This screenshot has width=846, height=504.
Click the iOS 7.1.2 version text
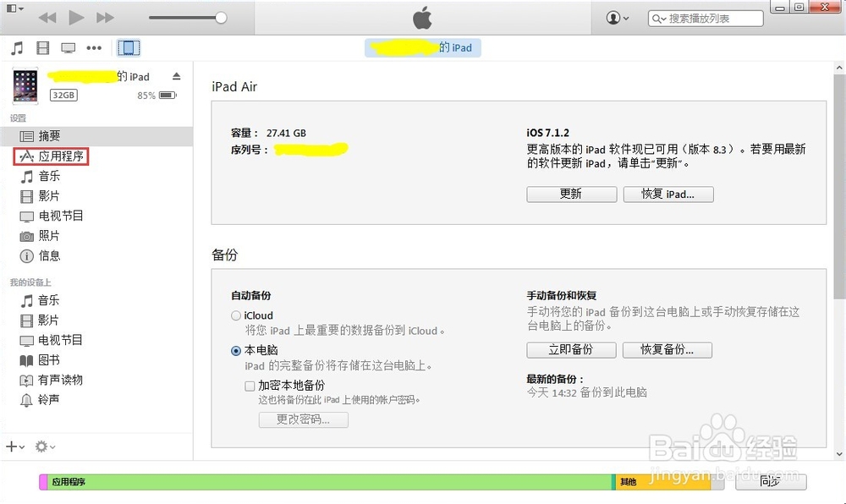click(x=547, y=133)
